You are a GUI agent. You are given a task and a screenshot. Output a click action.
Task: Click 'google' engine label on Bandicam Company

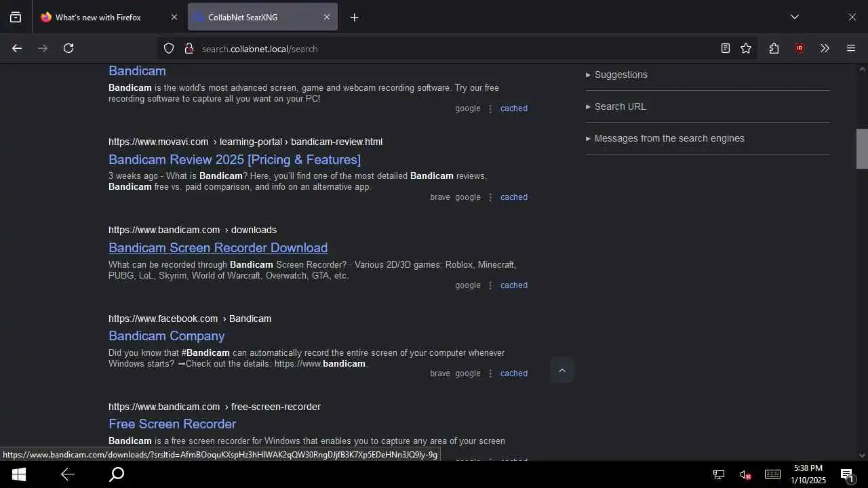467,373
